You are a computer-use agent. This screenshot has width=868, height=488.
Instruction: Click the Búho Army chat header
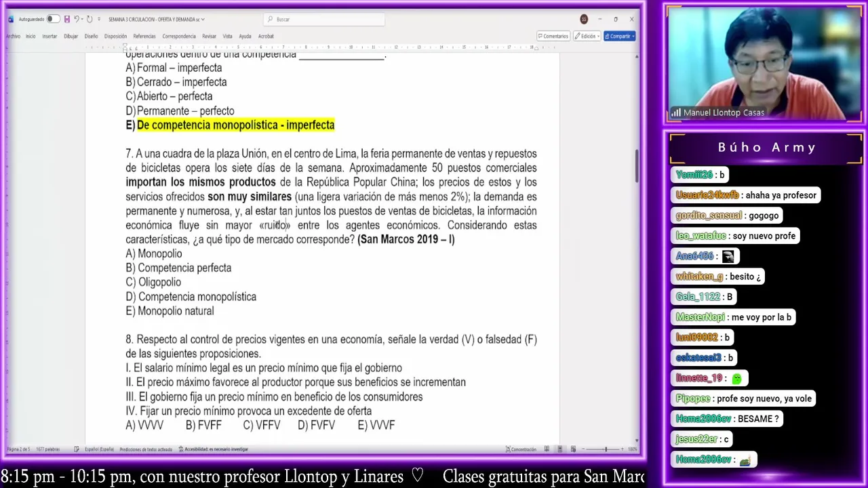tap(767, 148)
